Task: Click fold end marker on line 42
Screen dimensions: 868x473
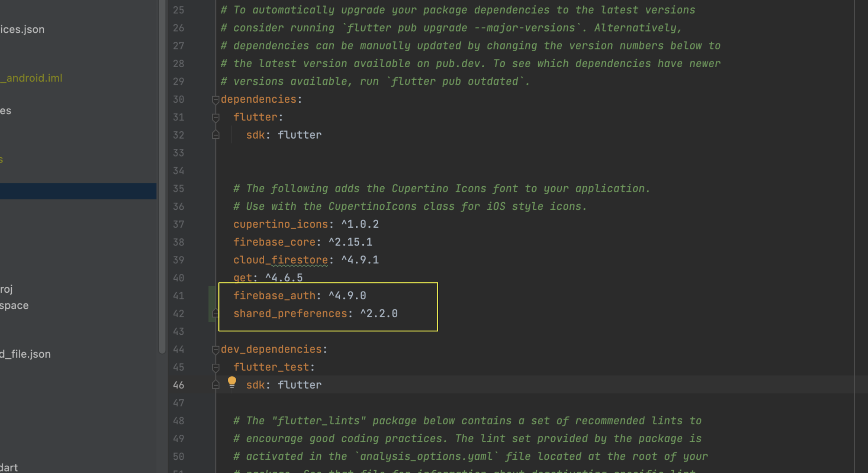Action: pyautogui.click(x=215, y=314)
